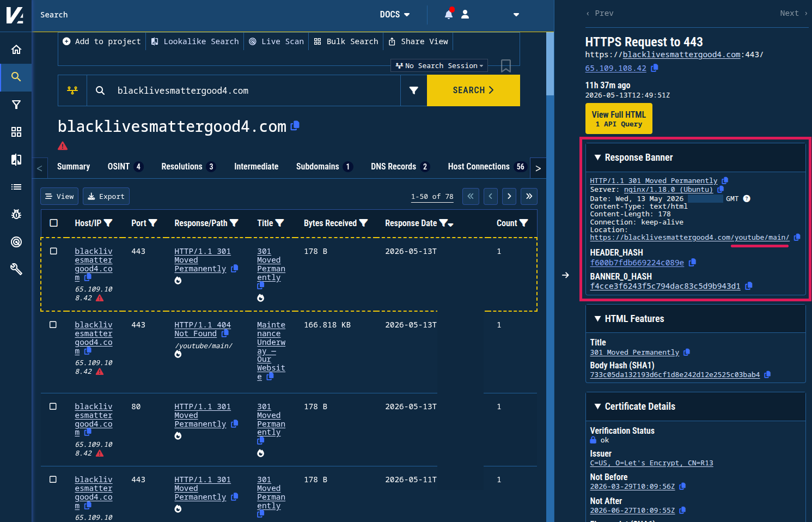The height and width of the screenshot is (522, 812).
Task: Open the Port column filter
Action: click(x=153, y=223)
